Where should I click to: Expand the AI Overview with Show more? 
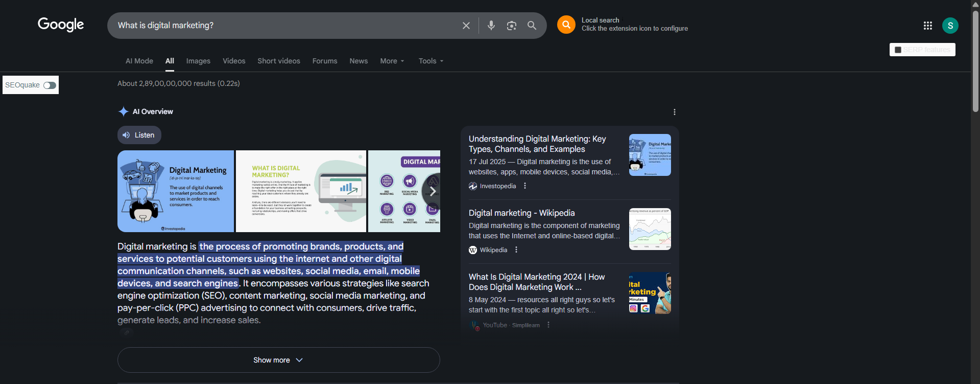tap(278, 360)
